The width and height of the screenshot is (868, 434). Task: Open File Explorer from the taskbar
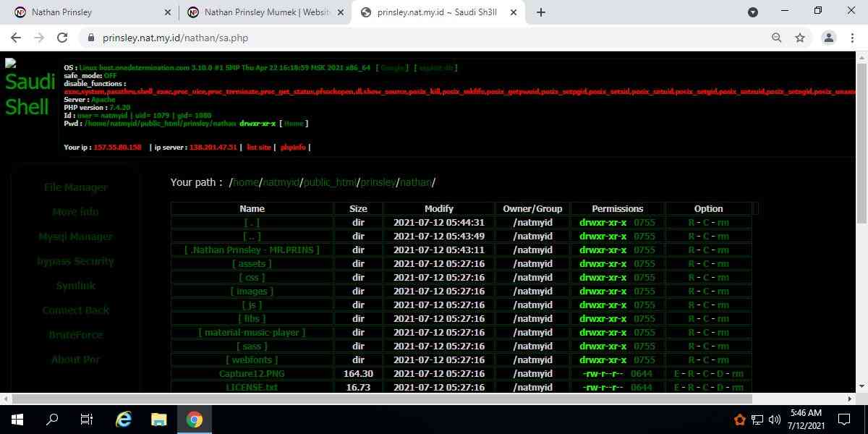[x=158, y=420]
